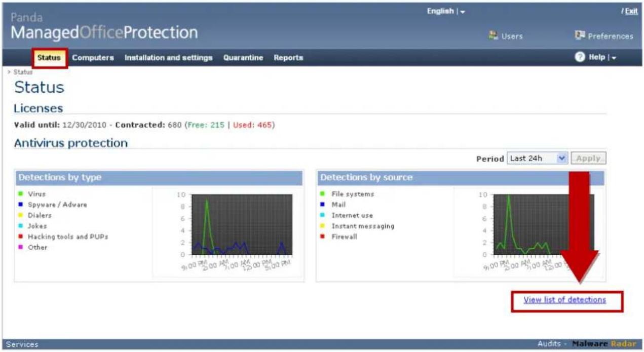The image size is (644, 352).
Task: Click the Instant messaging legend label
Action: 362,226
